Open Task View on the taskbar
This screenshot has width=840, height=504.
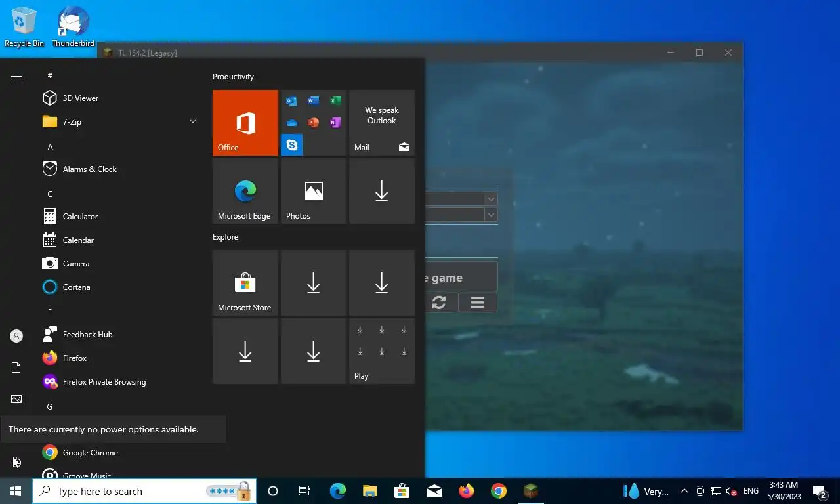click(304, 491)
